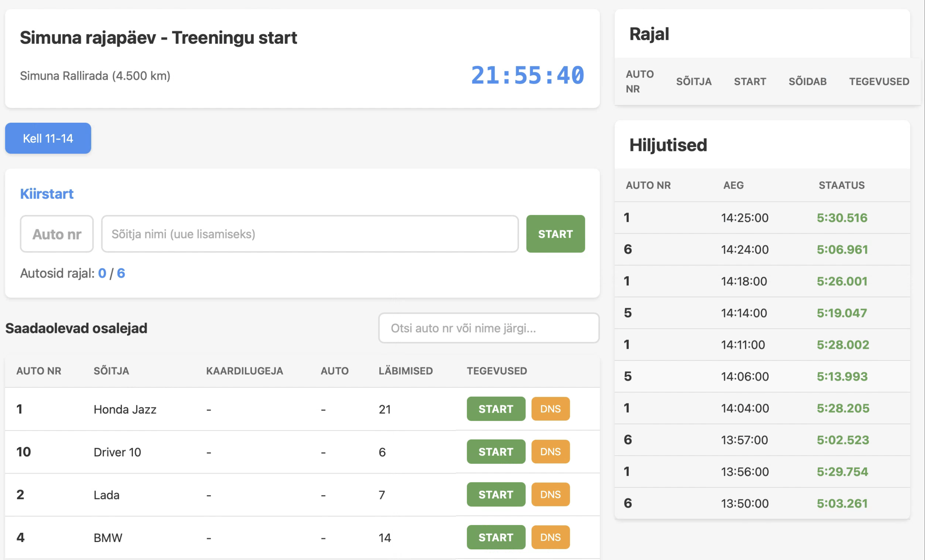Click the SÕIDAB column header in Rajal
Image resolution: width=925 pixels, height=560 pixels.
(807, 81)
